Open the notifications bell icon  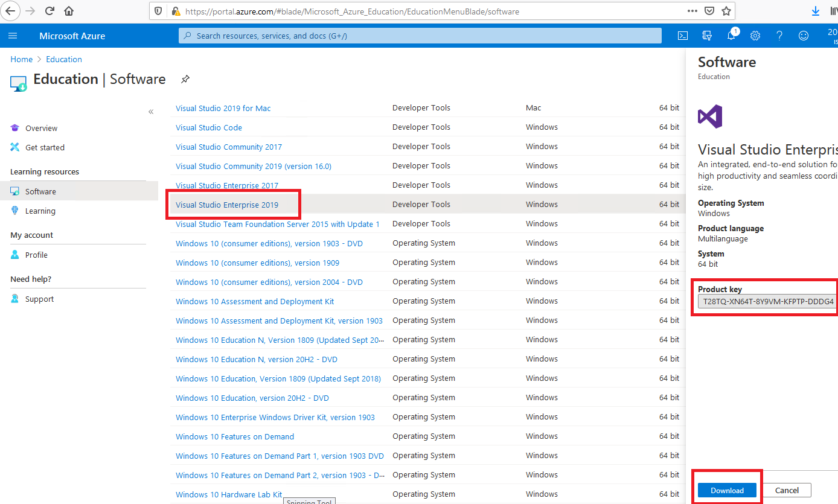coord(731,36)
